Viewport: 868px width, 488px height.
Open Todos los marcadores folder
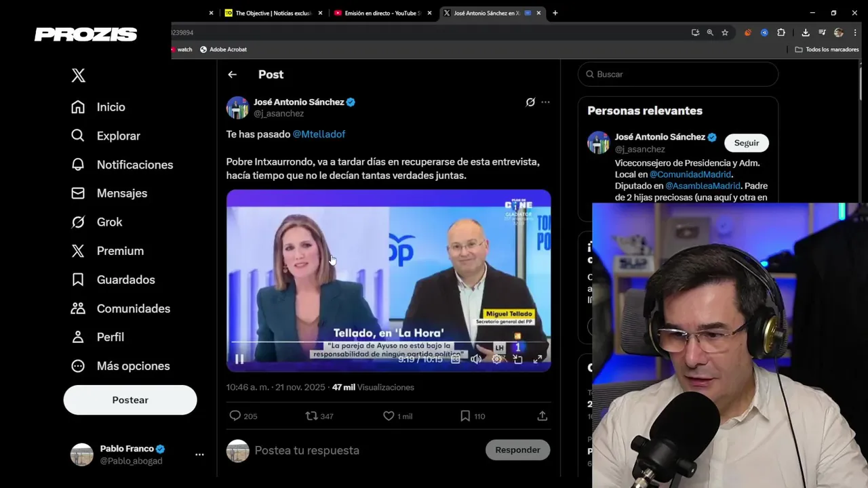(x=827, y=49)
